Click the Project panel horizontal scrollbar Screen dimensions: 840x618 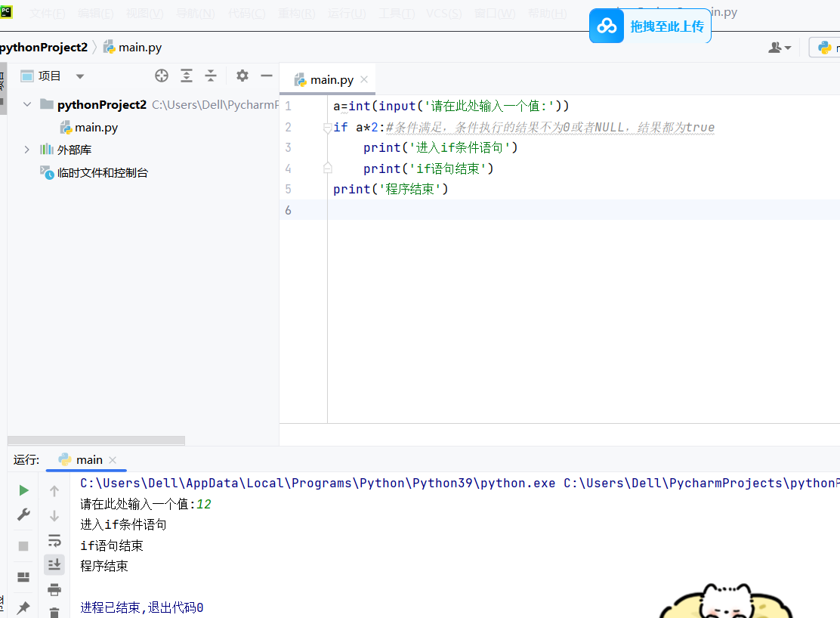click(96, 440)
